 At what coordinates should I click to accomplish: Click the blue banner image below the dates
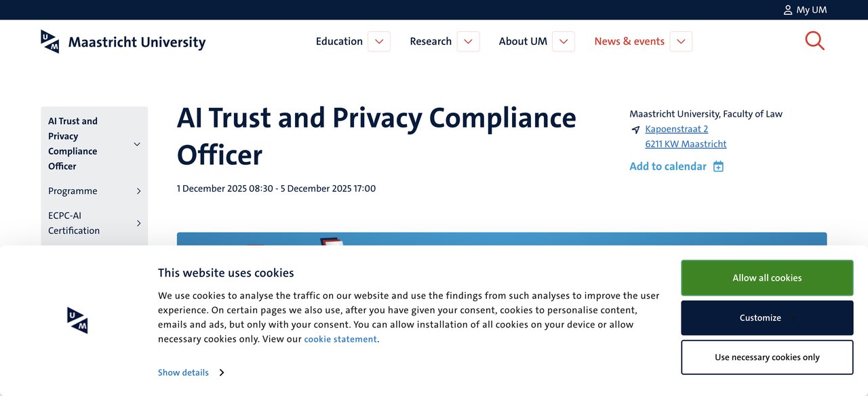tap(502, 239)
